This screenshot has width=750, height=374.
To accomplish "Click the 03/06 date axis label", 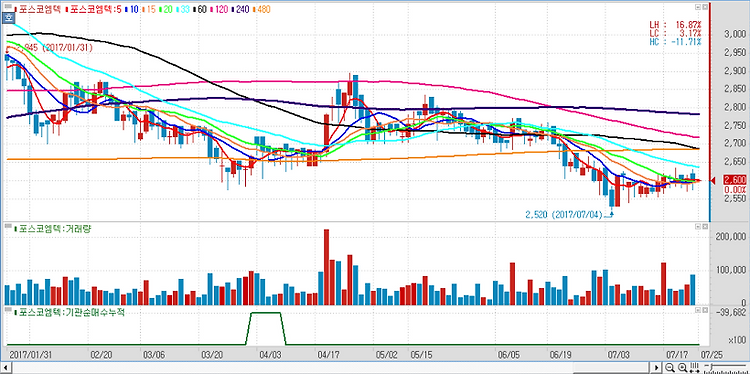I will click(153, 355).
